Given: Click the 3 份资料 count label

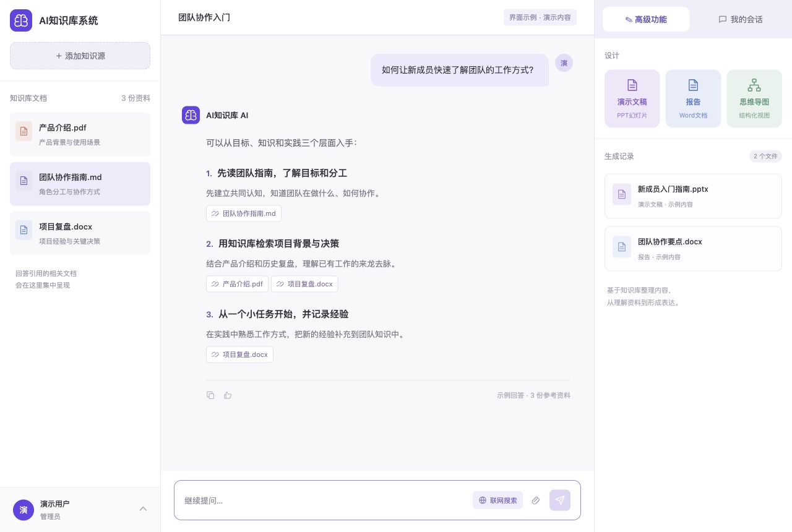Looking at the screenshot, I should click(136, 98).
